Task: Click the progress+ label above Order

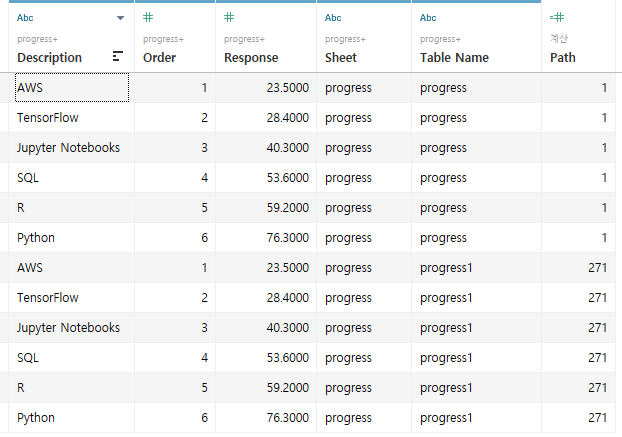Action: pyautogui.click(x=163, y=39)
